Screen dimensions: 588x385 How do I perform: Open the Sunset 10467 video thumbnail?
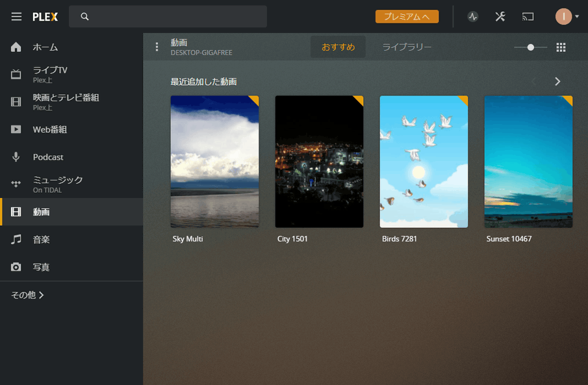(528, 162)
